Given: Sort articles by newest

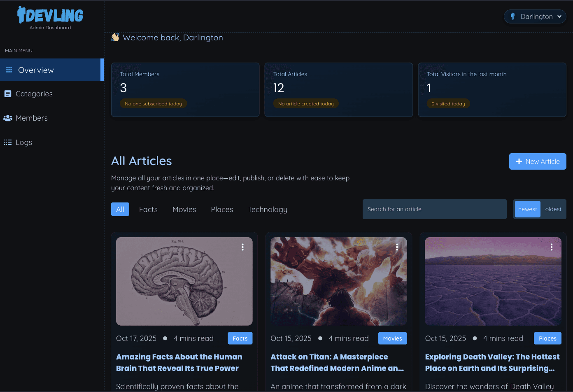Looking at the screenshot, I should click(528, 209).
